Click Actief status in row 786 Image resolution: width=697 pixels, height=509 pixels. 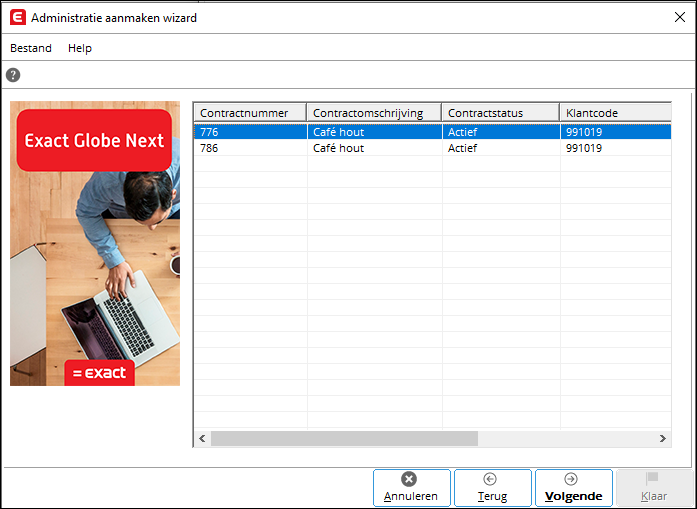point(501,148)
